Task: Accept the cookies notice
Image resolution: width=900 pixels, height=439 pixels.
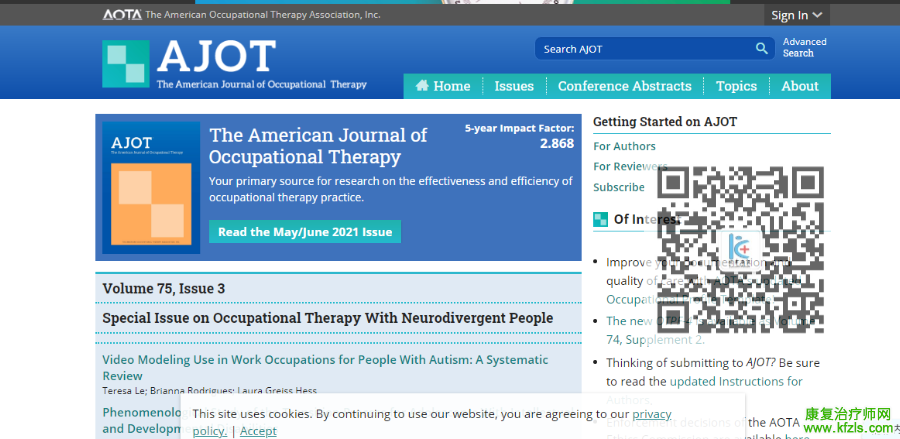Action: (x=258, y=431)
